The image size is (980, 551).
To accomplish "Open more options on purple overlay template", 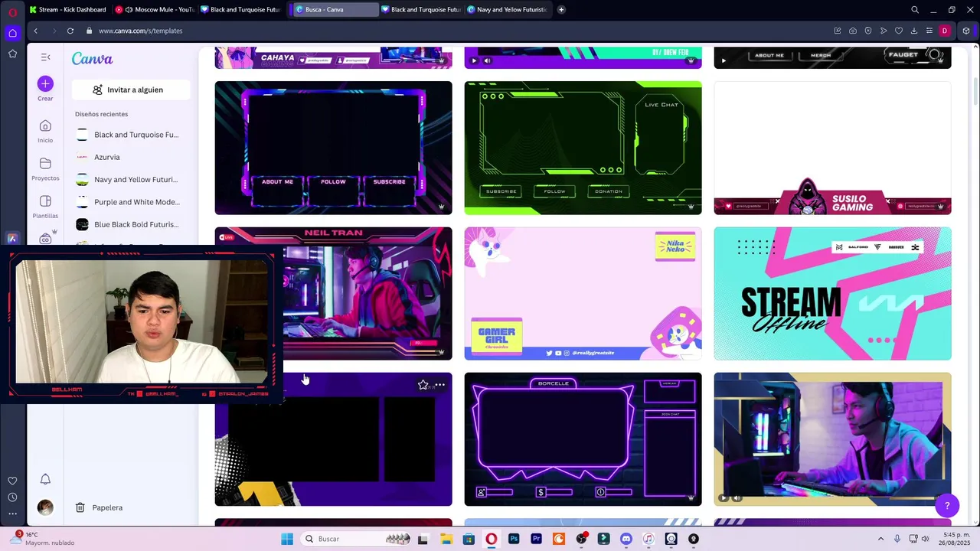I will (439, 385).
